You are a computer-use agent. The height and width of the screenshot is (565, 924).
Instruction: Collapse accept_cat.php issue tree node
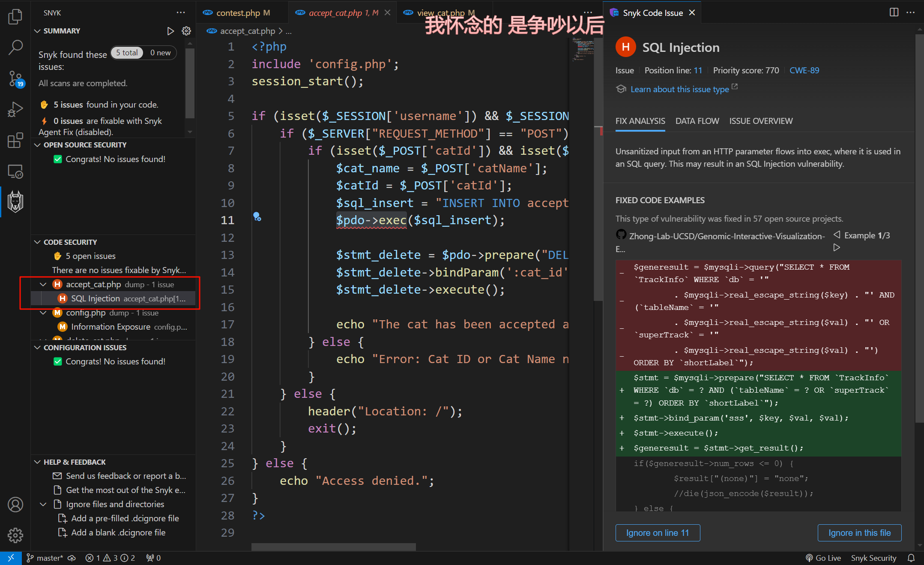tap(43, 285)
